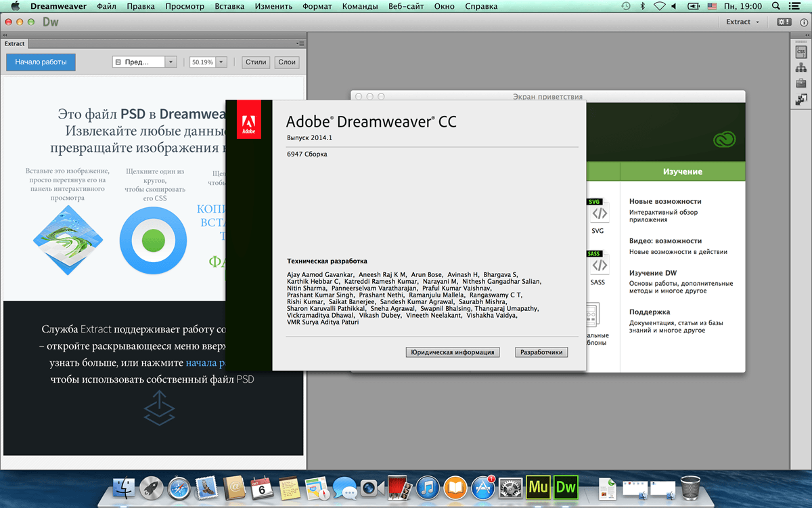Open Finder from the Dock
Viewport: 812px width, 508px height.
tap(124, 486)
